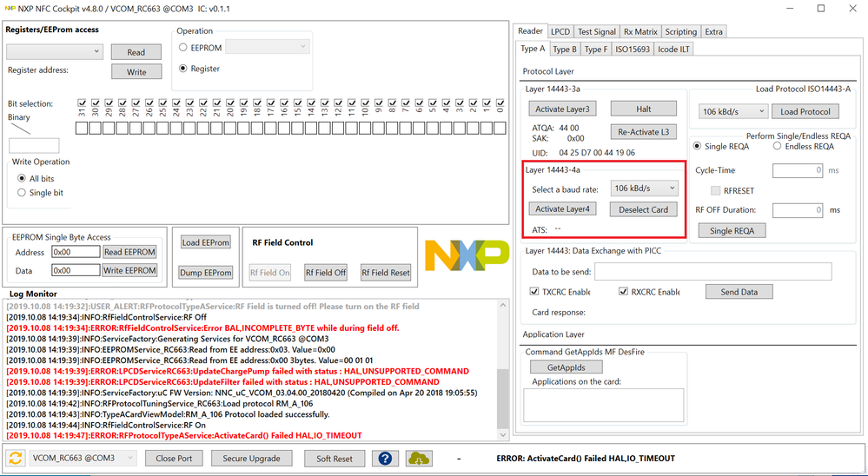Click the EEPROM Address input field
The image size is (868, 476).
tap(76, 252)
